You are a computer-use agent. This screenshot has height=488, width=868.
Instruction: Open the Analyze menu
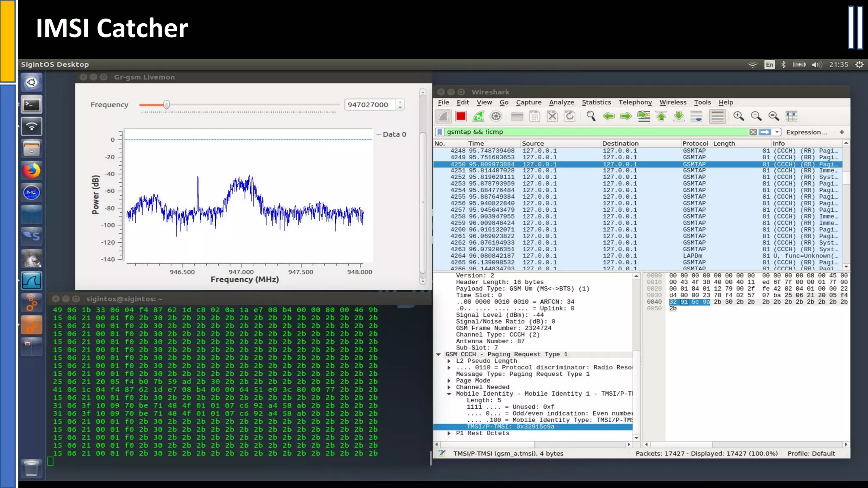tap(562, 102)
